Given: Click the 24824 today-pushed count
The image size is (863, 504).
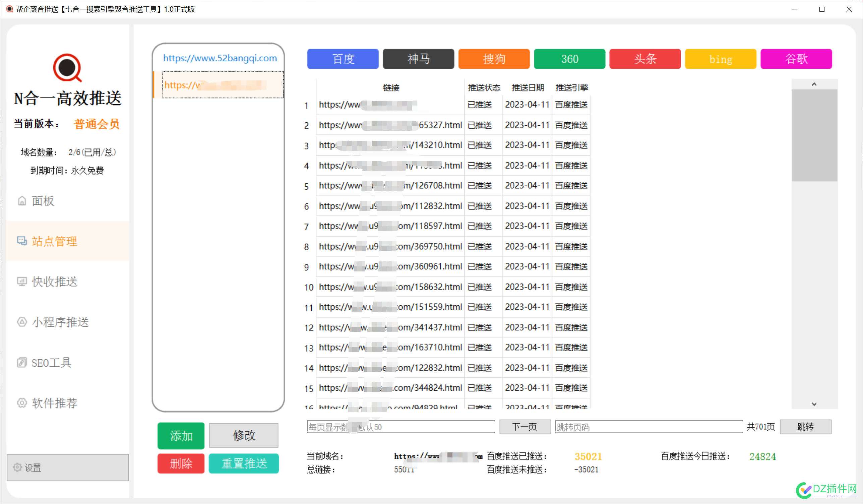Looking at the screenshot, I should (x=763, y=456).
